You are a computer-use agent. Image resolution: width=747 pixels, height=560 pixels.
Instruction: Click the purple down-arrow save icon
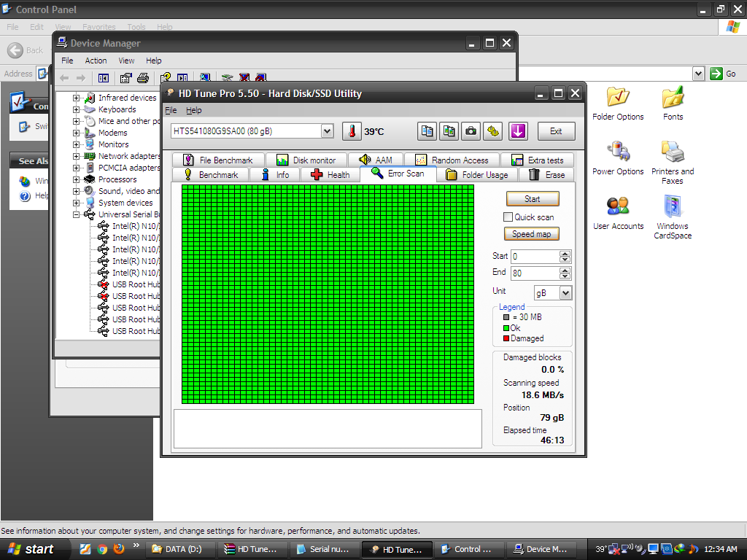[x=518, y=131]
